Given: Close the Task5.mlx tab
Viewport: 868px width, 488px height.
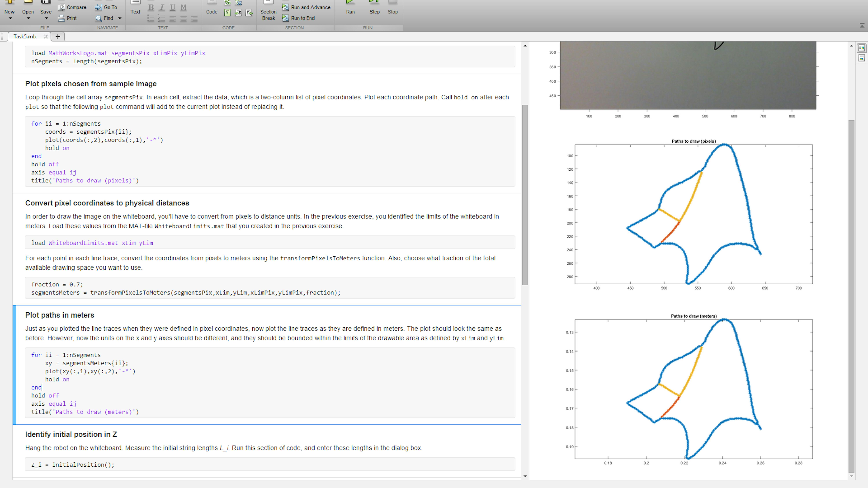Looking at the screenshot, I should click(x=45, y=36).
